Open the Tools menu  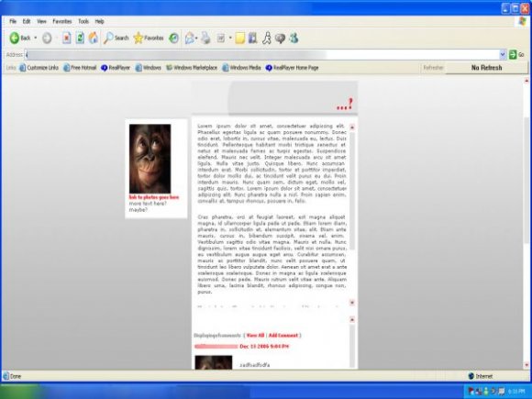click(x=83, y=21)
